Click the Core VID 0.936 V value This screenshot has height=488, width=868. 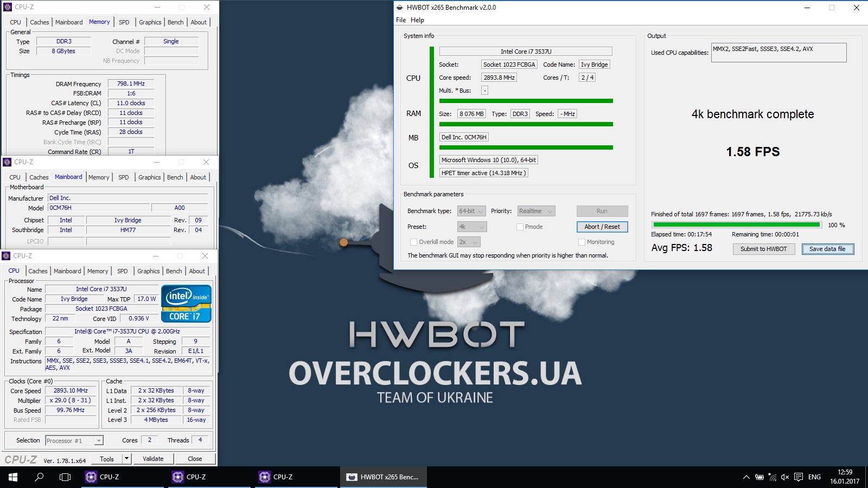(140, 318)
